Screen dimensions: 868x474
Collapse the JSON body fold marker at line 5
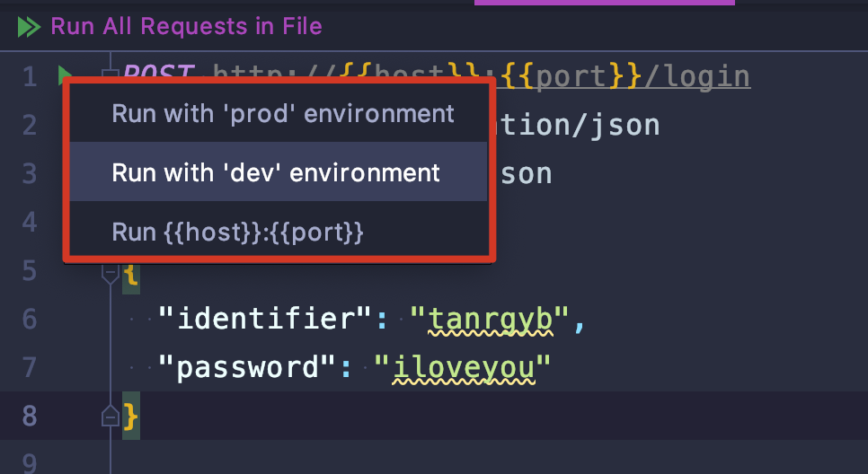[111, 275]
